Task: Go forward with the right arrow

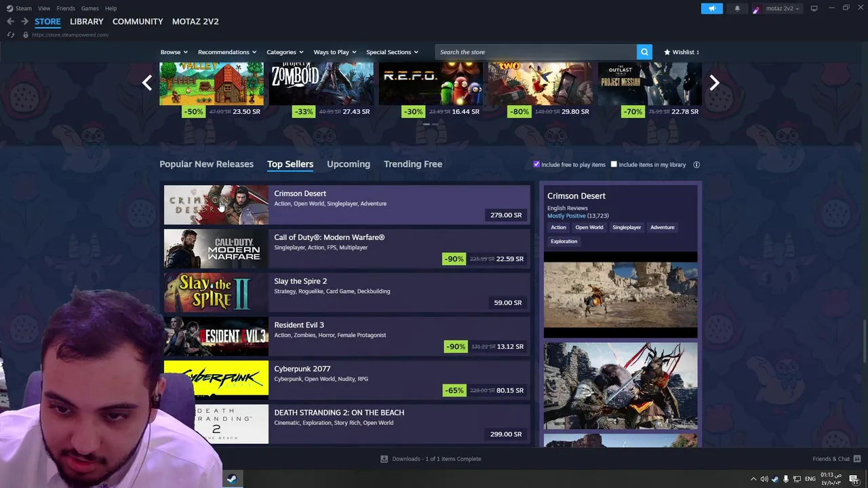Action: pyautogui.click(x=24, y=22)
